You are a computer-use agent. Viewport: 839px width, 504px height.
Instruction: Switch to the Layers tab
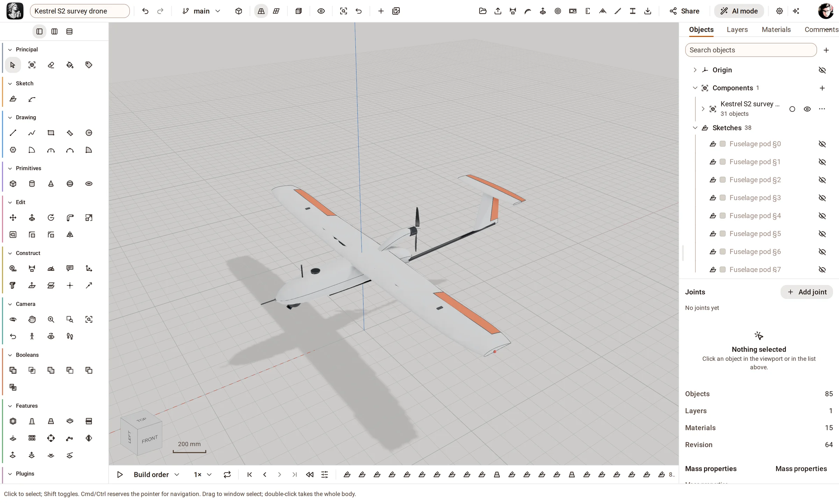(x=737, y=30)
